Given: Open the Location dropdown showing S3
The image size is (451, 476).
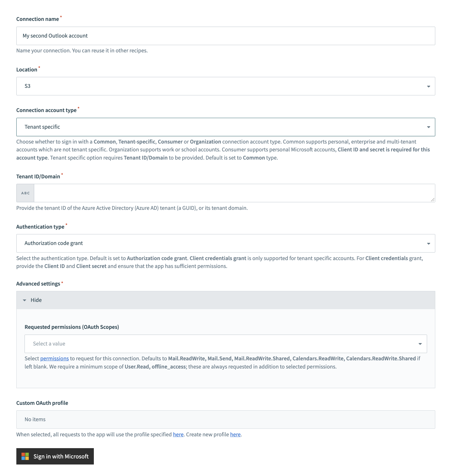Looking at the screenshot, I should [x=225, y=86].
